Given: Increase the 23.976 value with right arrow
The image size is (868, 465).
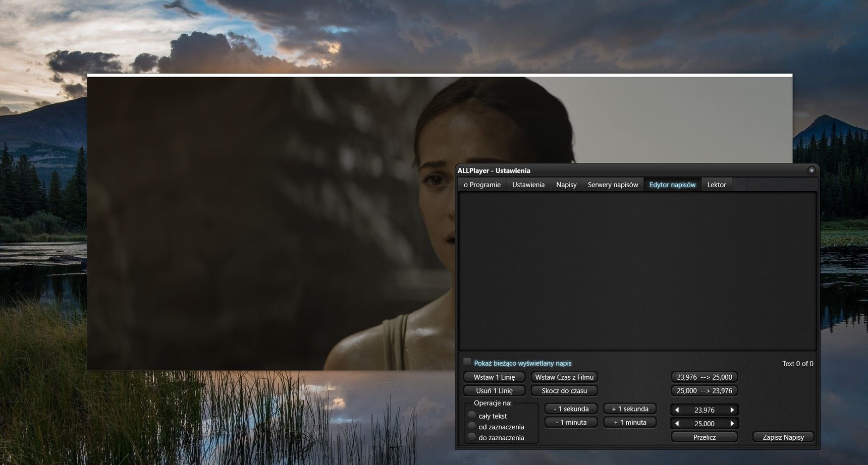Looking at the screenshot, I should click(x=732, y=410).
